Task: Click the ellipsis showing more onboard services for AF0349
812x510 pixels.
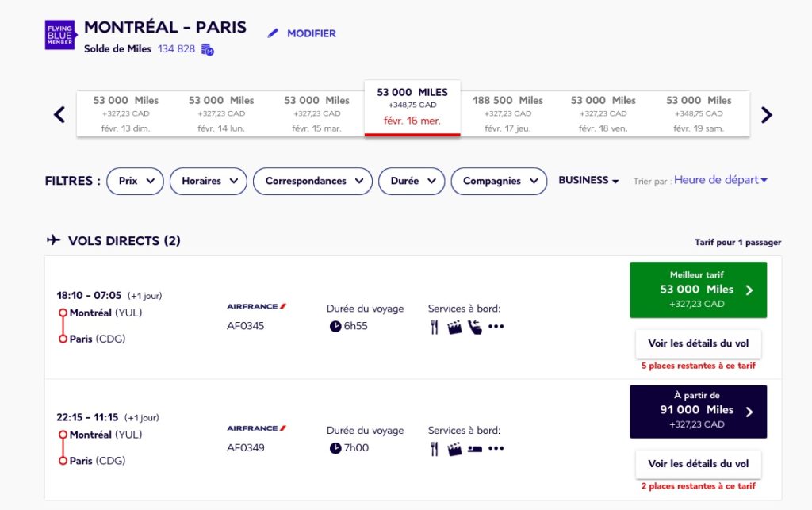Action: (496, 448)
